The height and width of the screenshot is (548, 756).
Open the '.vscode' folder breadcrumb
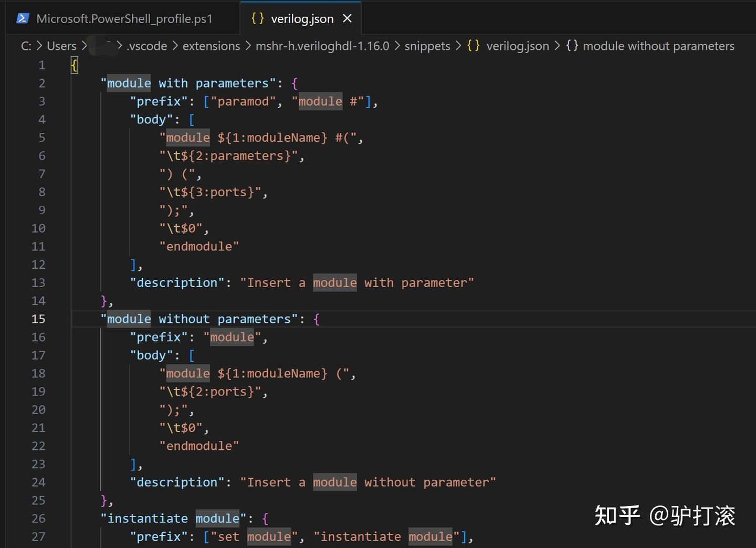pos(146,46)
